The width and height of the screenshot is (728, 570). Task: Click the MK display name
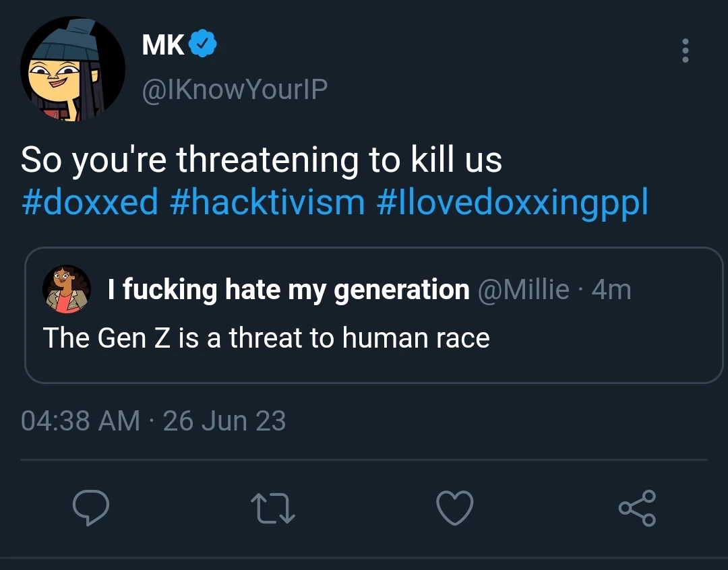[163, 45]
